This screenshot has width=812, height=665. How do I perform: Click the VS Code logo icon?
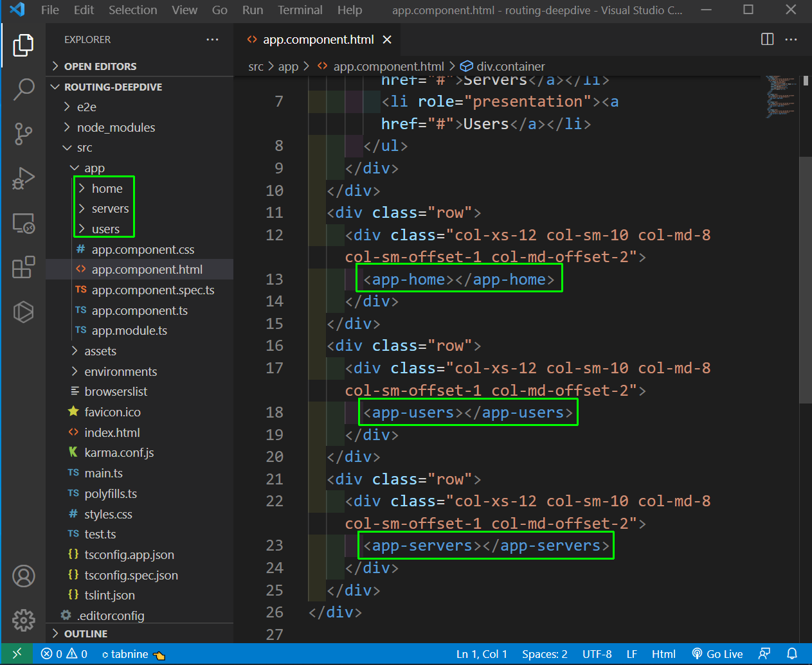tap(17, 10)
